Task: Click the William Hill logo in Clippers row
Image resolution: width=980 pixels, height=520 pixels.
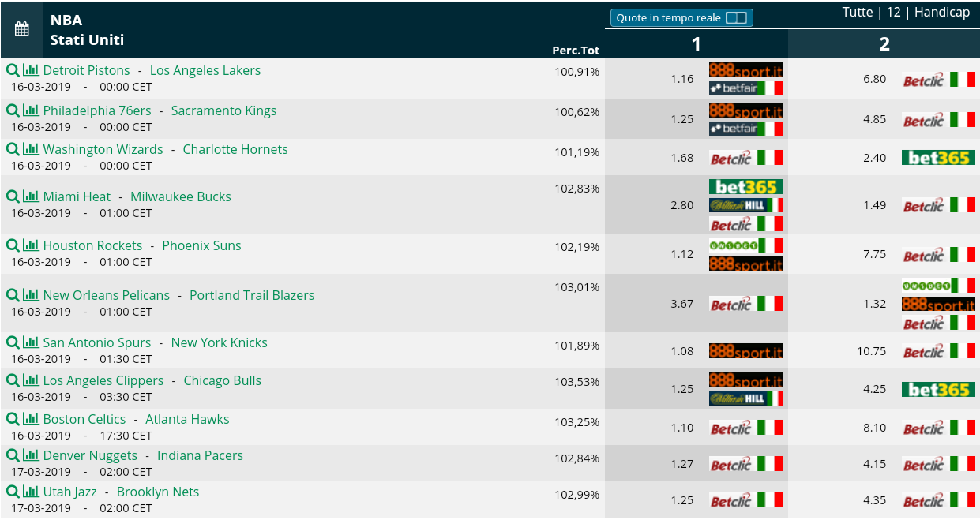Action: click(x=745, y=398)
